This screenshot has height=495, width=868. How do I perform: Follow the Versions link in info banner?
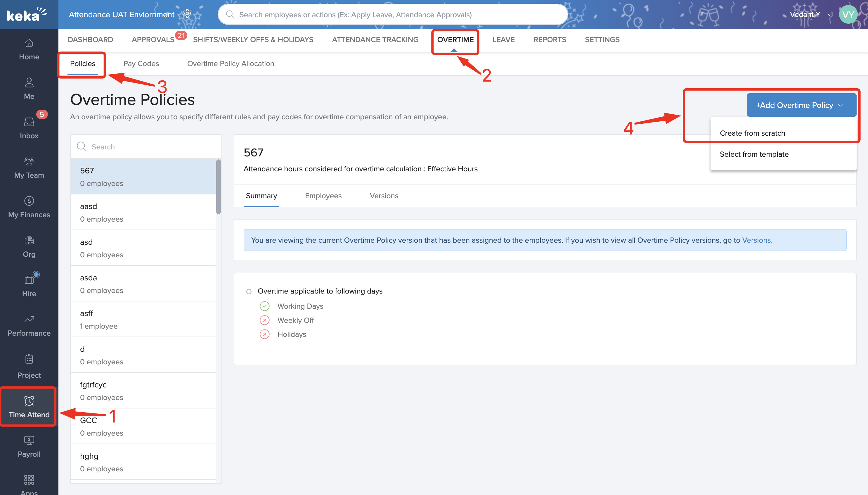pos(756,240)
